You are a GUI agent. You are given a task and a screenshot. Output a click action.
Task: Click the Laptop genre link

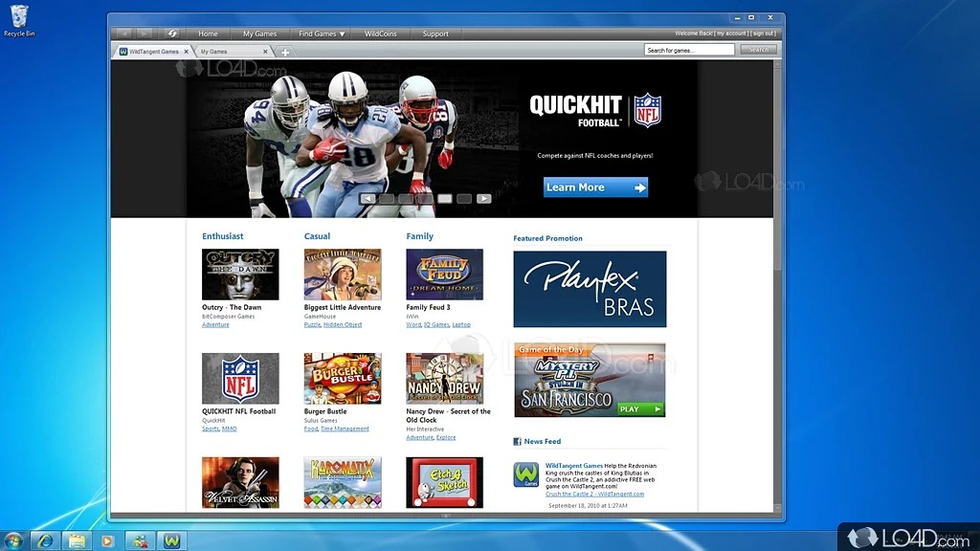click(x=461, y=325)
